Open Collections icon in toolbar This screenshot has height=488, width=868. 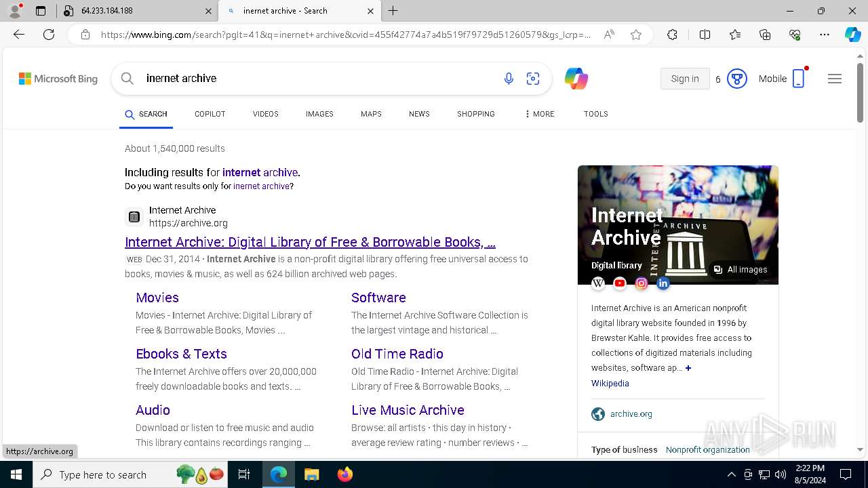[765, 35]
